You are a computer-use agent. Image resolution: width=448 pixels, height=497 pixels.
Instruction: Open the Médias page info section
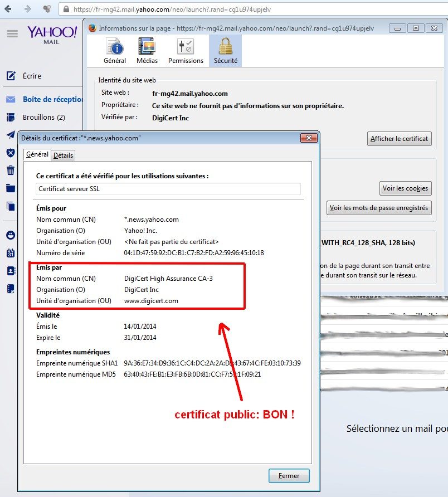point(147,52)
